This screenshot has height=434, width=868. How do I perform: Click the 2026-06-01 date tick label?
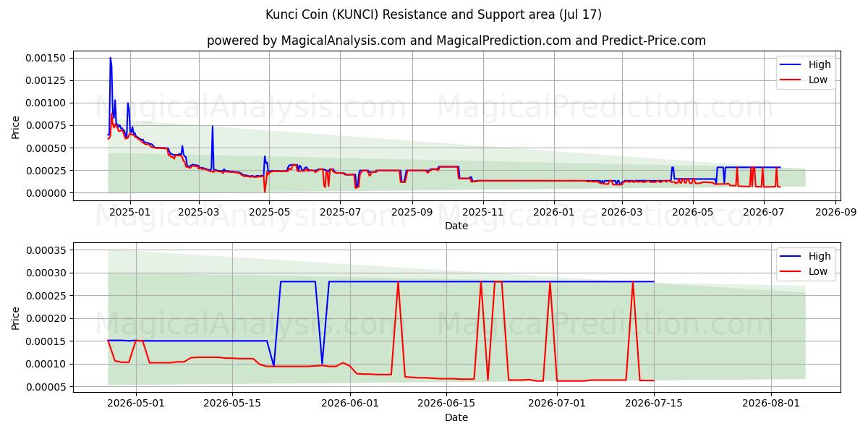[350, 404]
